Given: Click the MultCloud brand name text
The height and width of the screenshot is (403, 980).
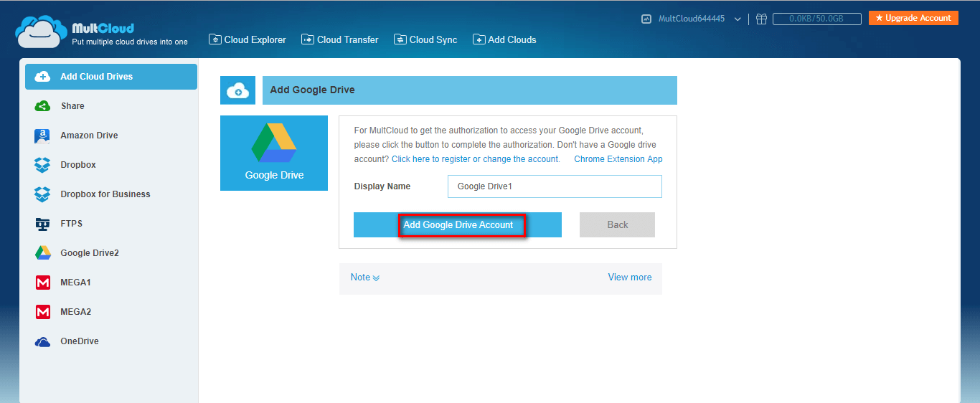Looking at the screenshot, I should coord(103,28).
